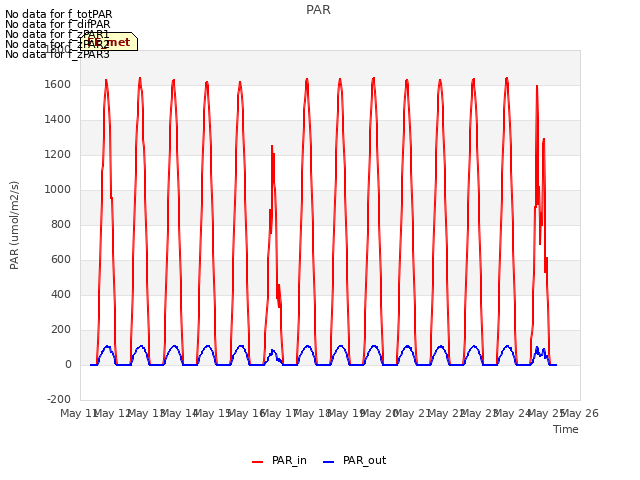Click the blue PAR_out legend line marker
Image resolution: width=640 pixels, height=480 pixels.
pyautogui.click(x=329, y=462)
